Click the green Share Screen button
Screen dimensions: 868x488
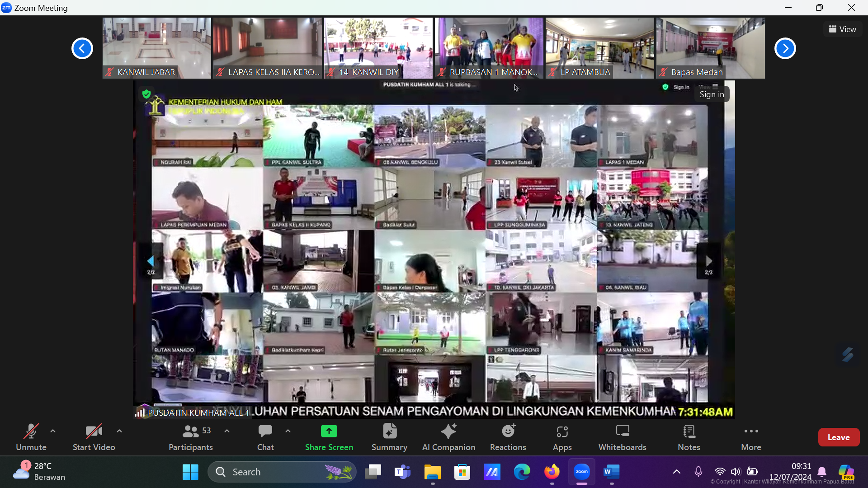click(x=329, y=437)
